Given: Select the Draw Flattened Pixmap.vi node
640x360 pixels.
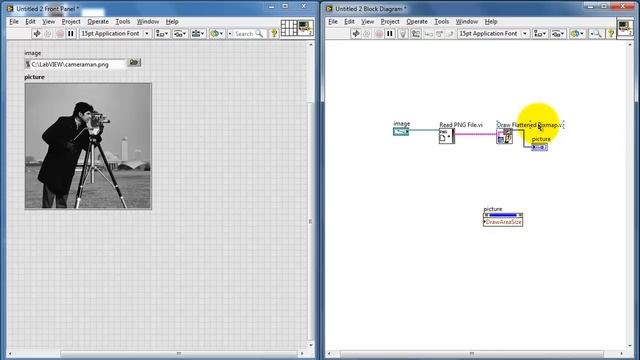Looking at the screenshot, I should pyautogui.click(x=504, y=136).
